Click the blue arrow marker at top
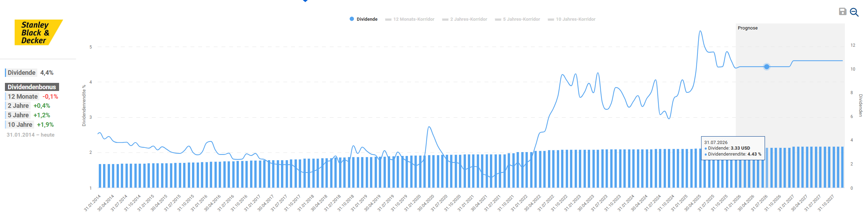The height and width of the screenshot is (216, 868). click(x=305, y=1)
